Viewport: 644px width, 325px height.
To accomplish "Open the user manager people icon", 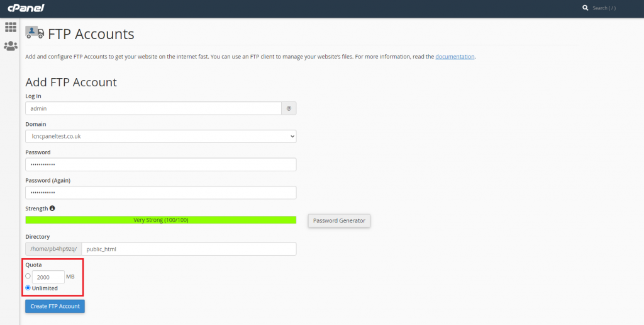I will [11, 46].
